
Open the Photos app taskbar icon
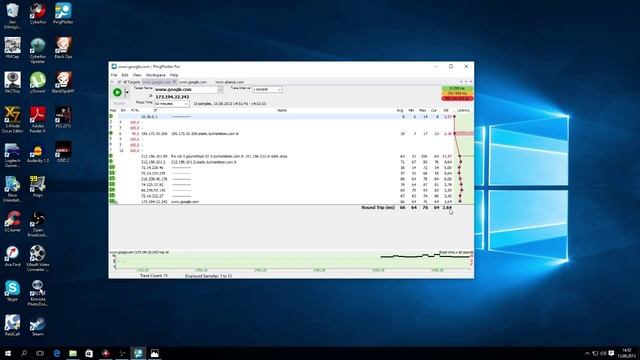click(155, 353)
